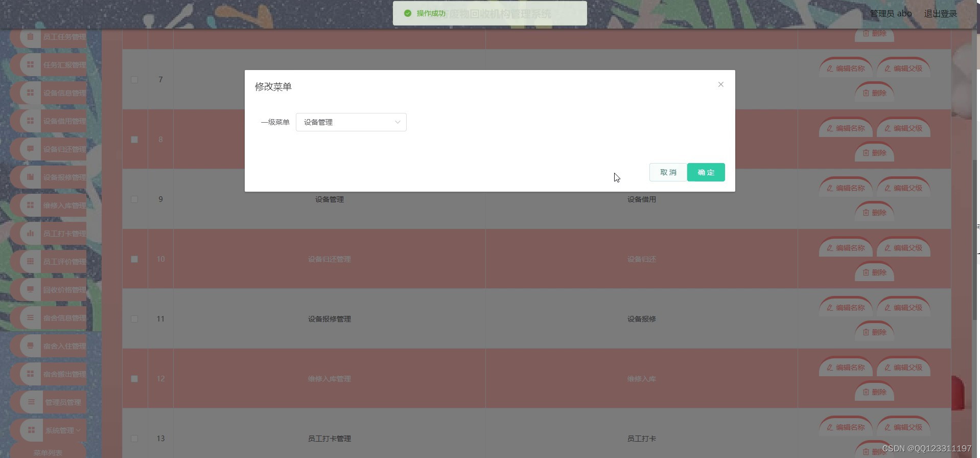Image resolution: width=980 pixels, height=458 pixels.
Task: Click 编辑父级 for row 12
Action: coord(903,368)
